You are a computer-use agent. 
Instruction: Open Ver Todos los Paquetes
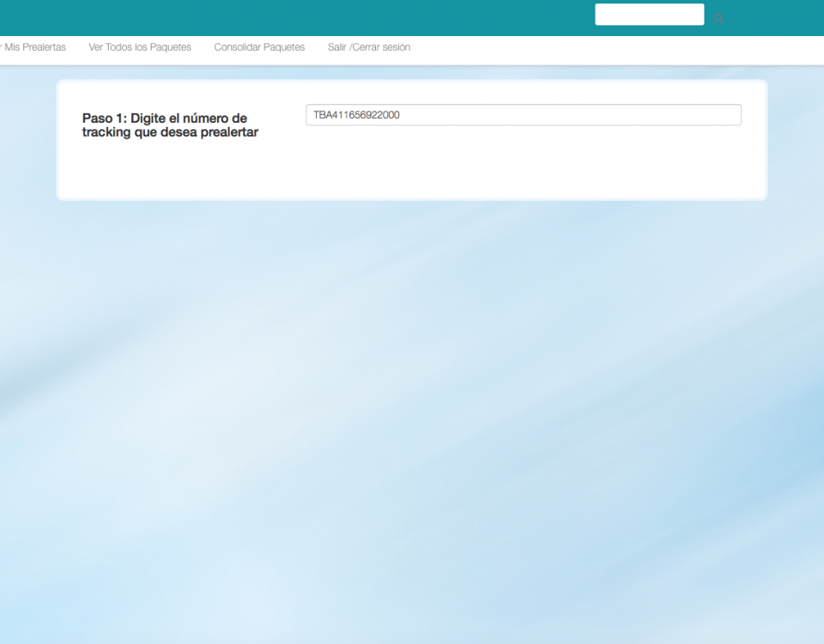coord(140,47)
